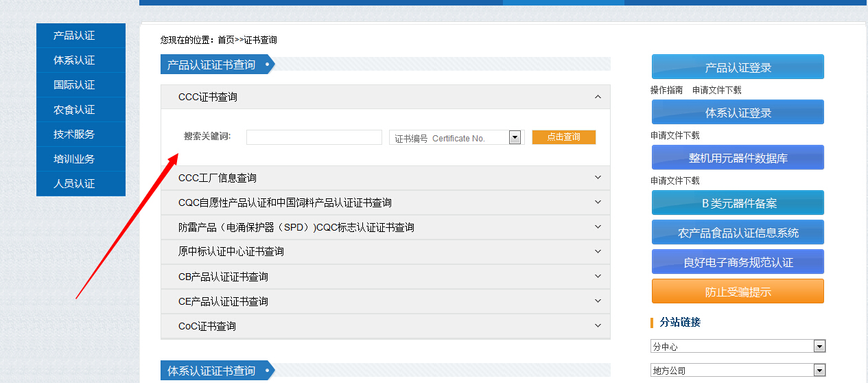The width and height of the screenshot is (868, 383).
Task: Click the 首页 breadcrumb link
Action: 226,40
